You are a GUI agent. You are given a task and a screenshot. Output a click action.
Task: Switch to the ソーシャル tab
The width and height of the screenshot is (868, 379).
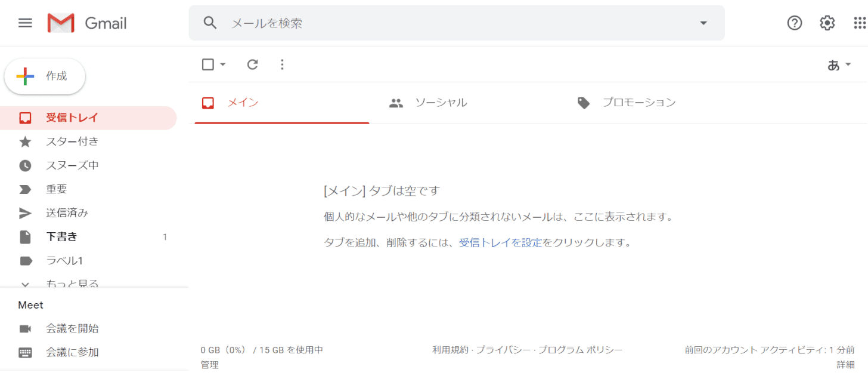click(x=469, y=103)
